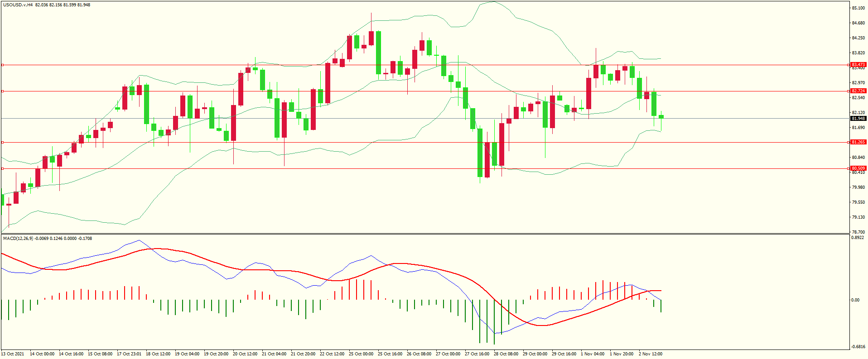Click the 29 Oct 00:00 time label
This screenshot has height=359, width=868.
(x=535, y=354)
